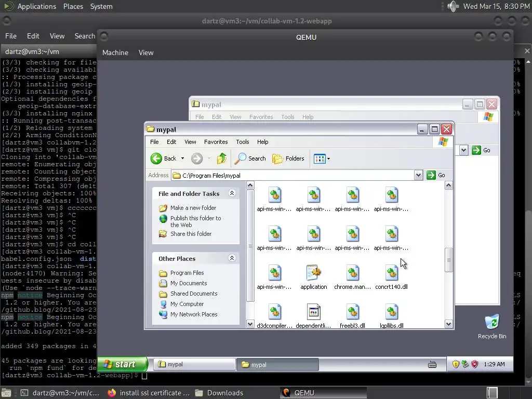Viewport: 532px width, 399px height.
Task: Open Help menu in front mypal window
Action: [x=262, y=142]
